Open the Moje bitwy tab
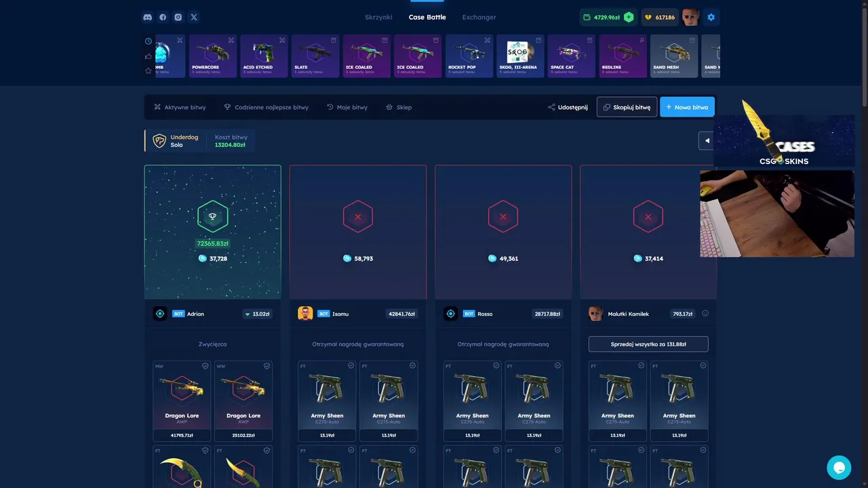 (x=347, y=107)
